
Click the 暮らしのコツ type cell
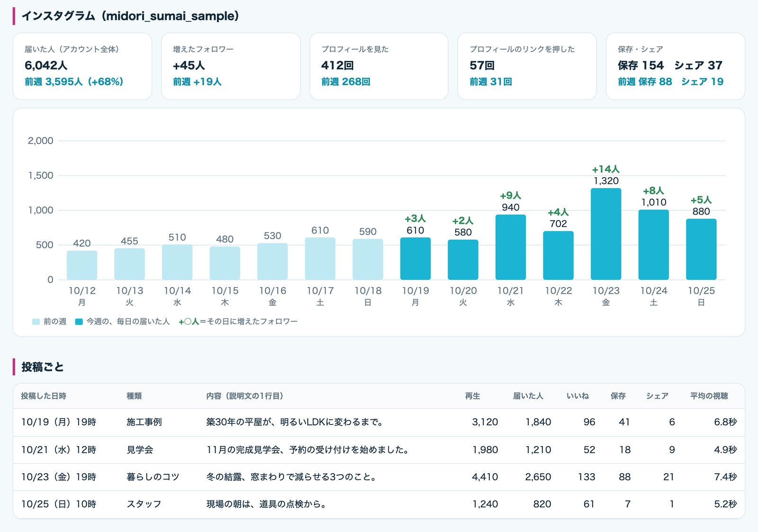click(x=153, y=477)
